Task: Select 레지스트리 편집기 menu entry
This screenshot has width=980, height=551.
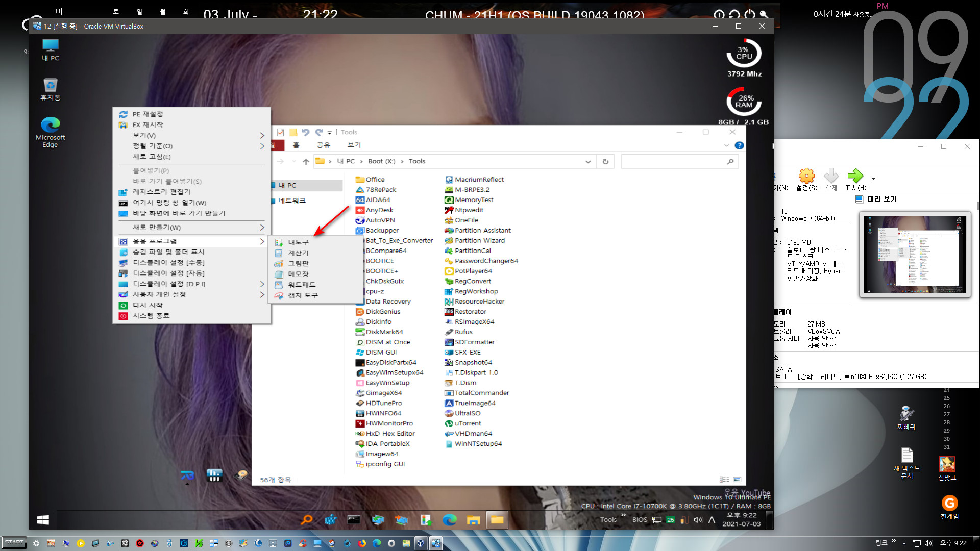Action: [192, 192]
